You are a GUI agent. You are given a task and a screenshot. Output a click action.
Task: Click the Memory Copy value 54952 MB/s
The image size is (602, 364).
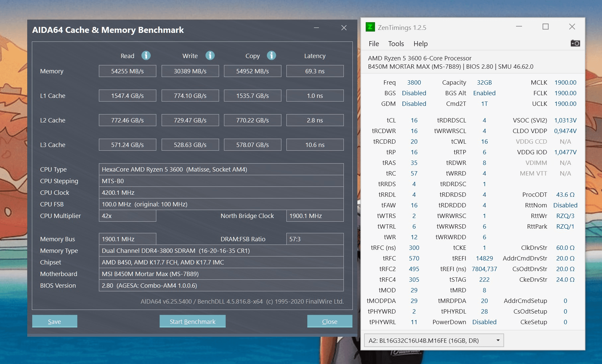point(253,71)
